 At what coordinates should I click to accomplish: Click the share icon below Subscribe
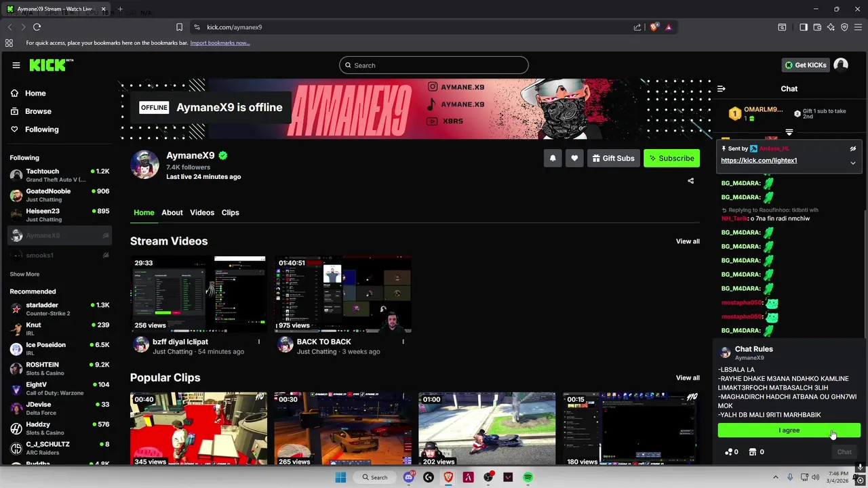[691, 181]
